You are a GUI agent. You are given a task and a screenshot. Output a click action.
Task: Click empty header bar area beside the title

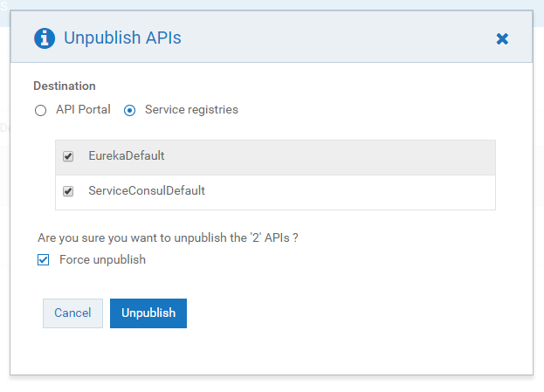coord(332,38)
